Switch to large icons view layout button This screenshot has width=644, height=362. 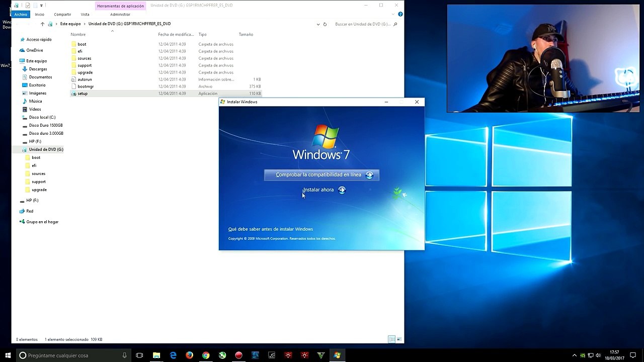(x=399, y=339)
